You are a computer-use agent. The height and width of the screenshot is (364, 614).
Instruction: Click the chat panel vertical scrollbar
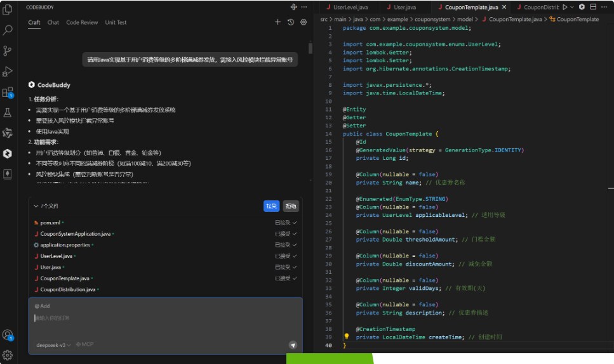(310, 48)
